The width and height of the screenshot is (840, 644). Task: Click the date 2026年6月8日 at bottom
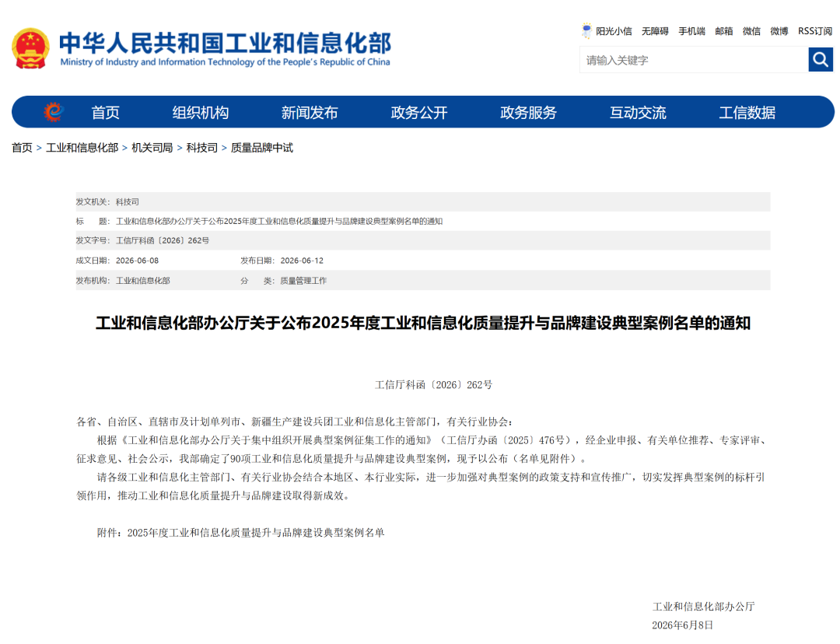(x=683, y=625)
